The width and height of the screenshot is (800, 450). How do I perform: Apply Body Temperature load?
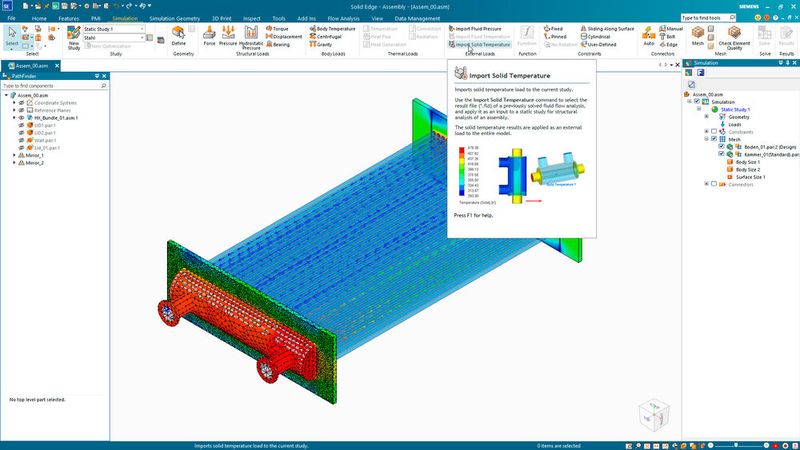coord(332,29)
